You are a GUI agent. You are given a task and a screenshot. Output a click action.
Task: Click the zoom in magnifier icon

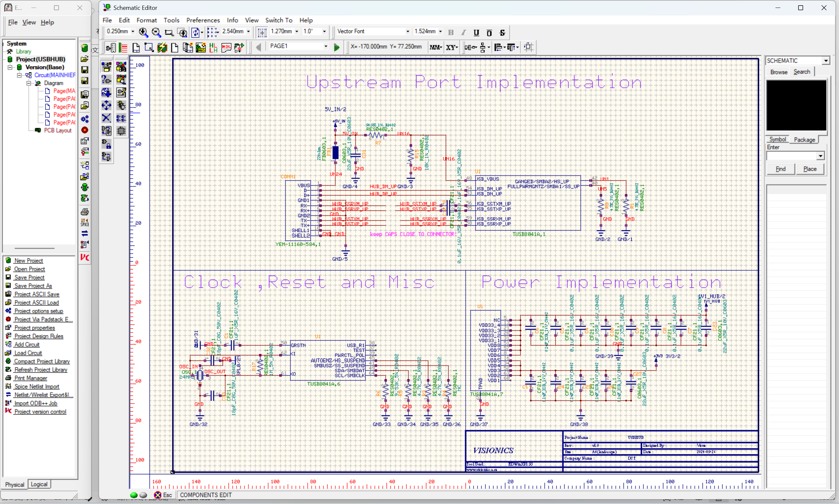point(144,32)
